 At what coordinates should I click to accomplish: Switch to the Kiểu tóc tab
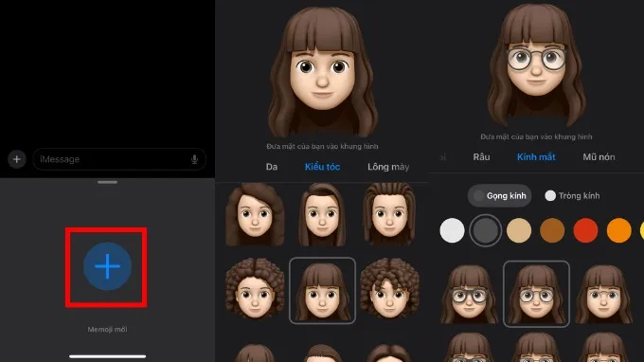pyautogui.click(x=322, y=167)
